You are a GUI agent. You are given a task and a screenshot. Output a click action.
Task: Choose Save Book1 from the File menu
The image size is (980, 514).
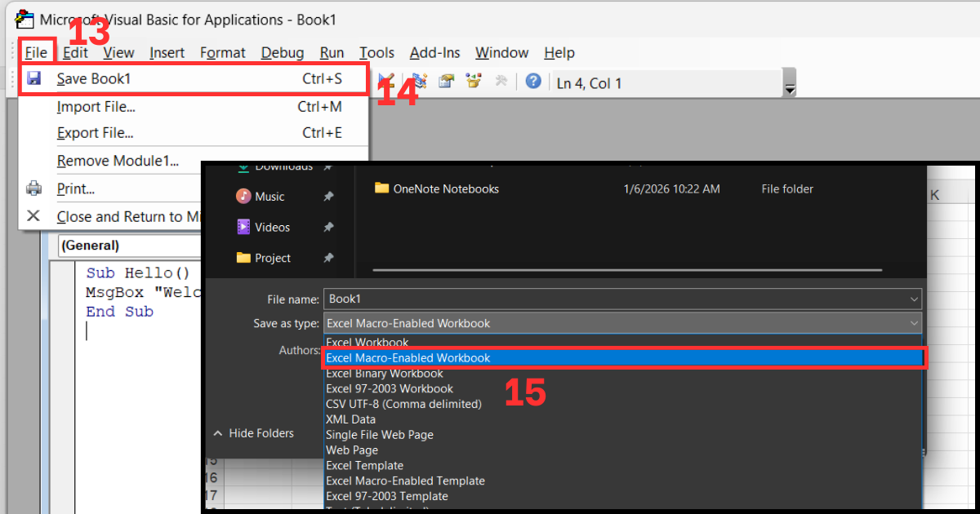pos(93,79)
